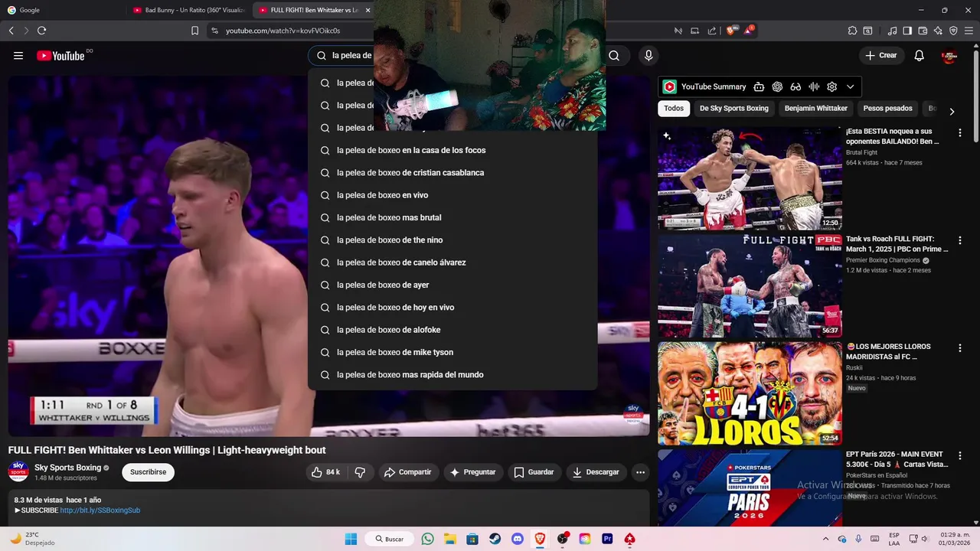Screen dimensions: 980x551
Task: Open the Brave Wallet icon
Action: click(x=923, y=31)
